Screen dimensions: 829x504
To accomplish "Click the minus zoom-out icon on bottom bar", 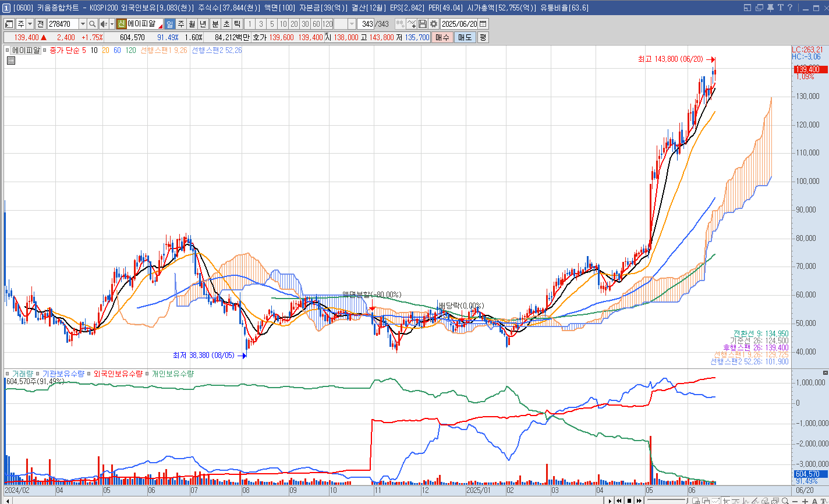I will pos(795,501).
